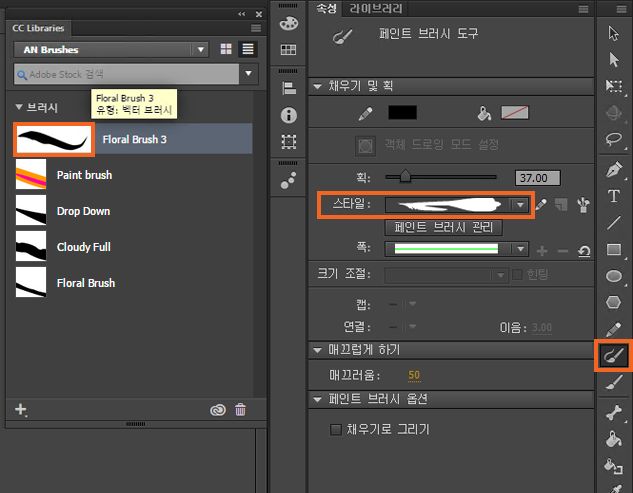This screenshot has width=633, height=493.
Task: Switch to the Library tab
Action: point(376,8)
